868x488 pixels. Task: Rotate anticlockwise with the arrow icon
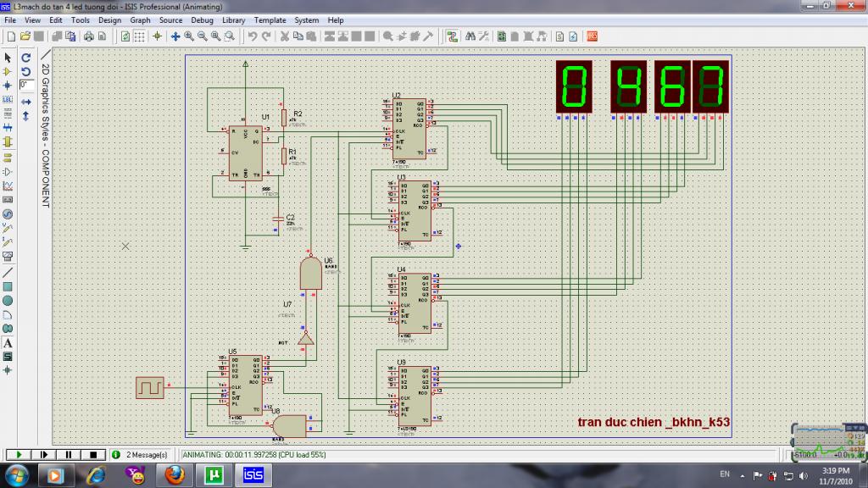[26, 71]
